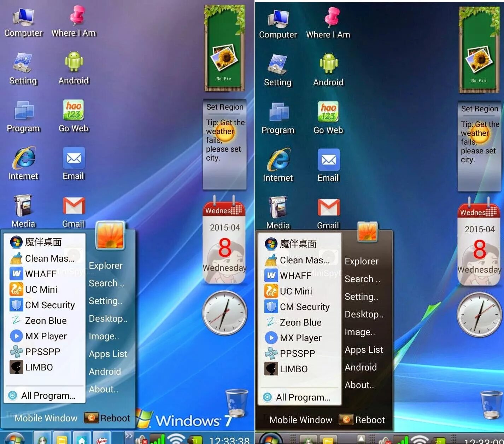Expand taskbar chevron arrows on left taskbar

129,436
